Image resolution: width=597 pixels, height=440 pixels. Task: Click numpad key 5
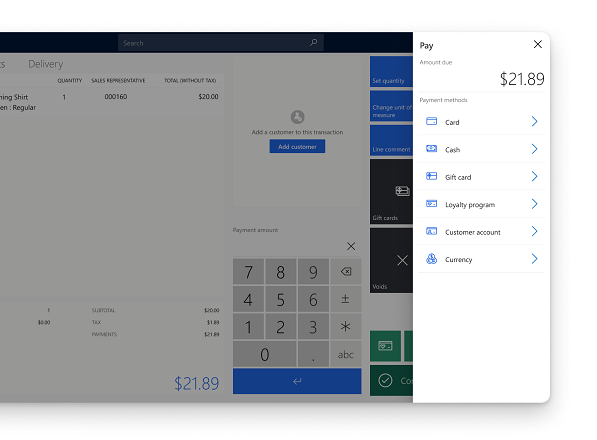[x=281, y=299]
